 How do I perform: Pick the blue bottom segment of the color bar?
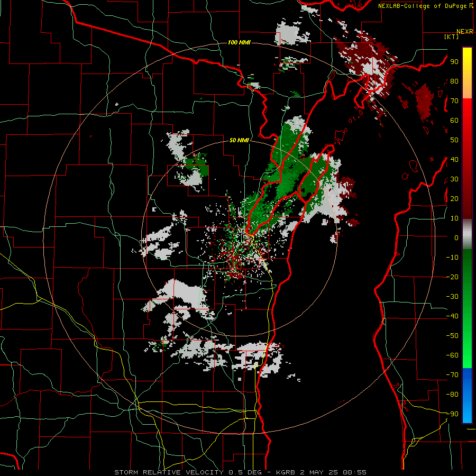[x=467, y=396]
